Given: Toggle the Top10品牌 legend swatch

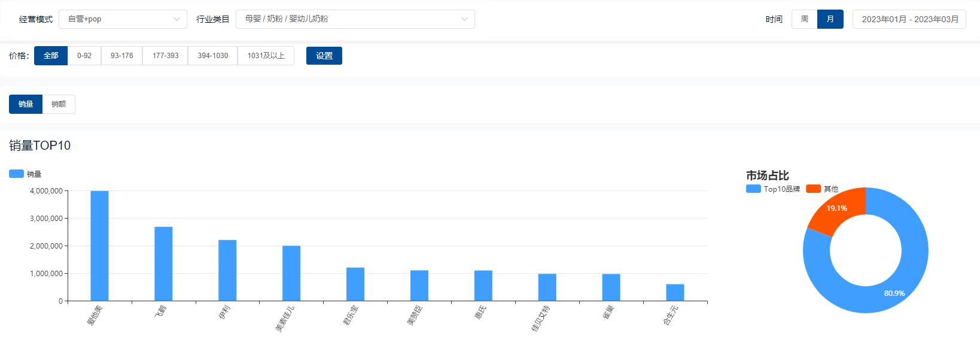Looking at the screenshot, I should coord(753,189).
